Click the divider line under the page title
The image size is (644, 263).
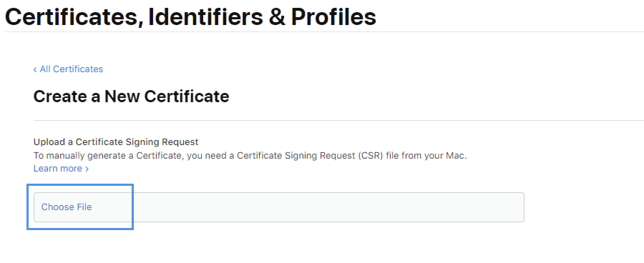pyautogui.click(x=322, y=32)
